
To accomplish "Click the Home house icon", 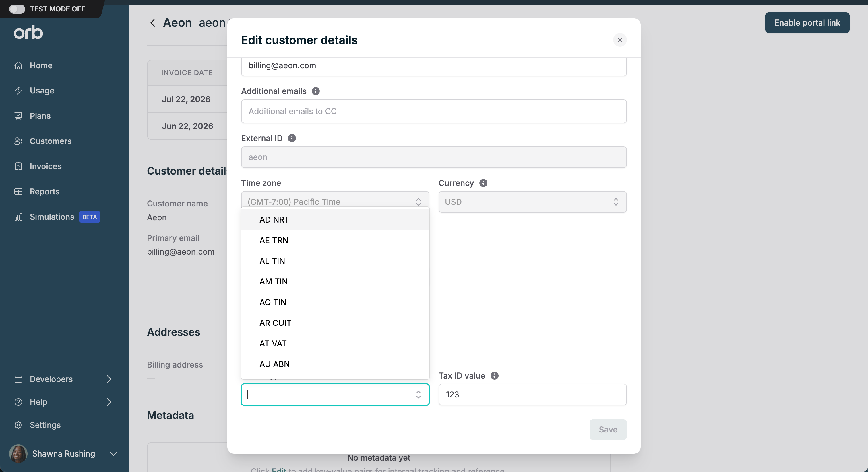I will coord(19,65).
